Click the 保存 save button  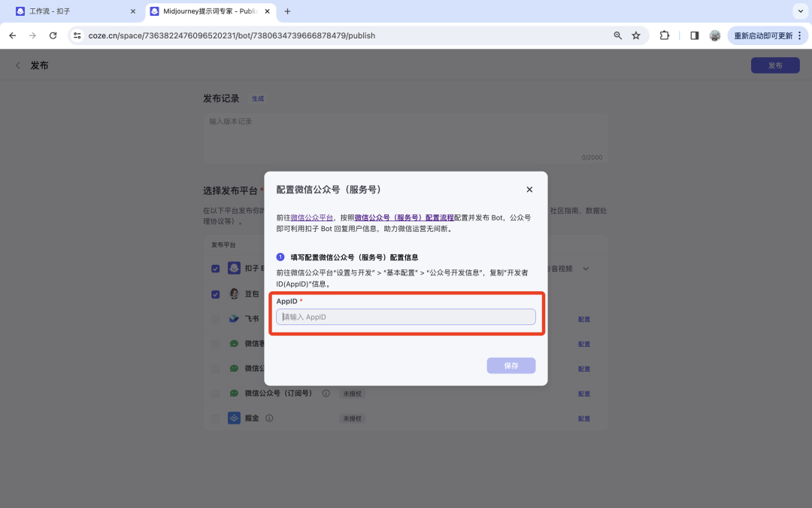pos(511,366)
